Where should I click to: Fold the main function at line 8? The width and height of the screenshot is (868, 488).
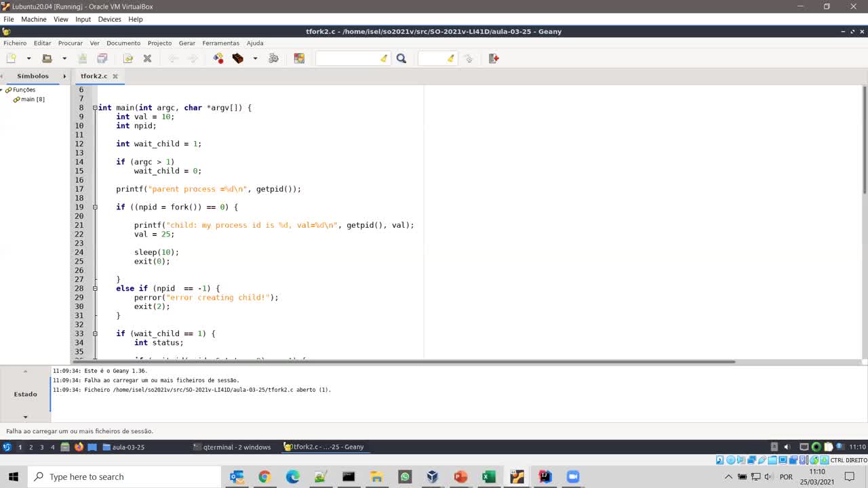click(x=95, y=108)
